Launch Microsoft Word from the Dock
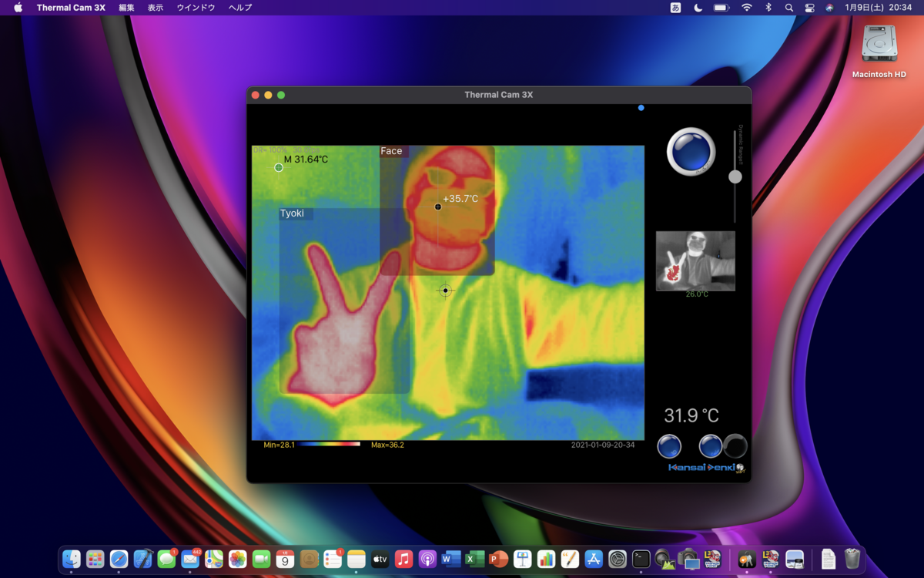 pyautogui.click(x=451, y=559)
